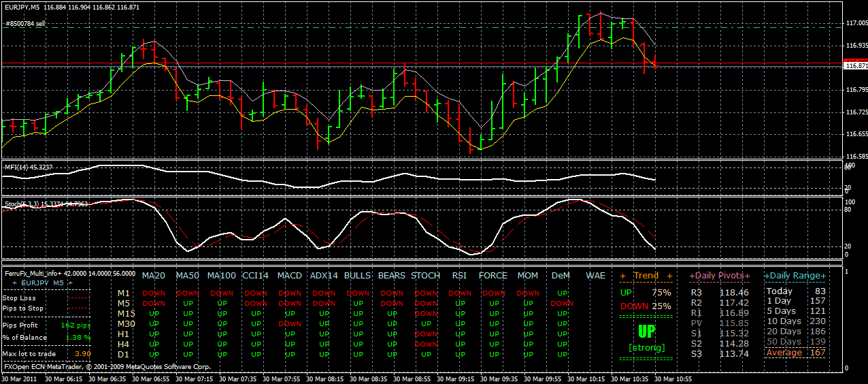Select the #8500784 sell order label

pyautogui.click(x=25, y=23)
